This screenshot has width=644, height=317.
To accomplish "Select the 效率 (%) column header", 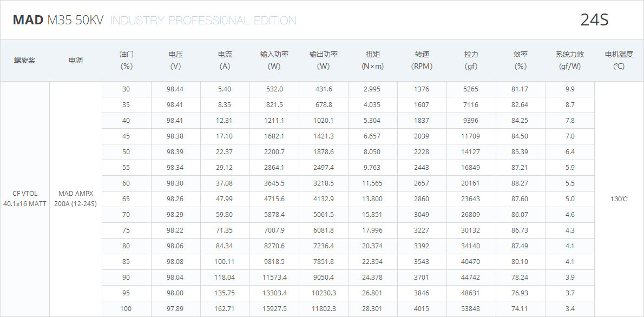I will point(521,61).
